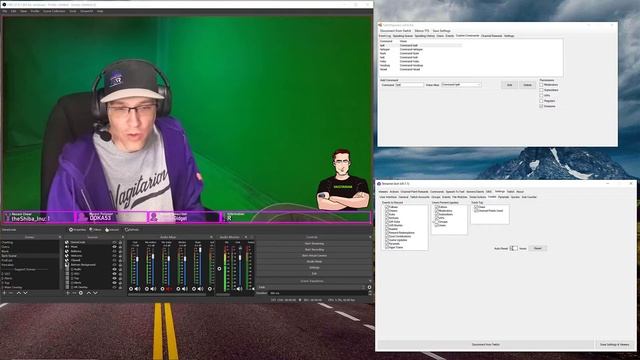Click Start Virtual Camera in OBS Controls
Screen dimensions: 640x360
click(314, 256)
